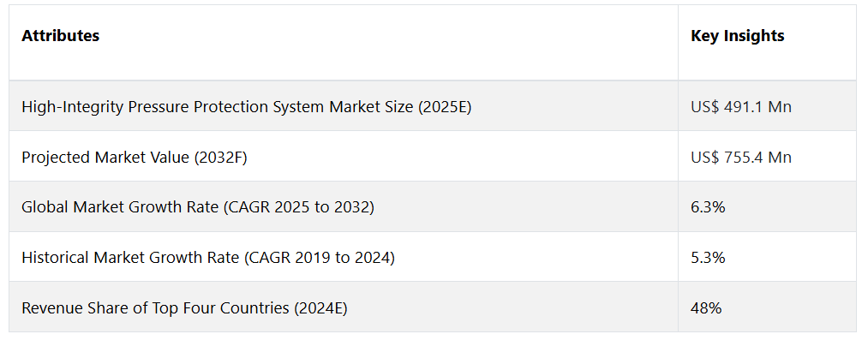868x340 pixels.
Task: Select Historical Market Growth Rate row label
Action: click(208, 258)
